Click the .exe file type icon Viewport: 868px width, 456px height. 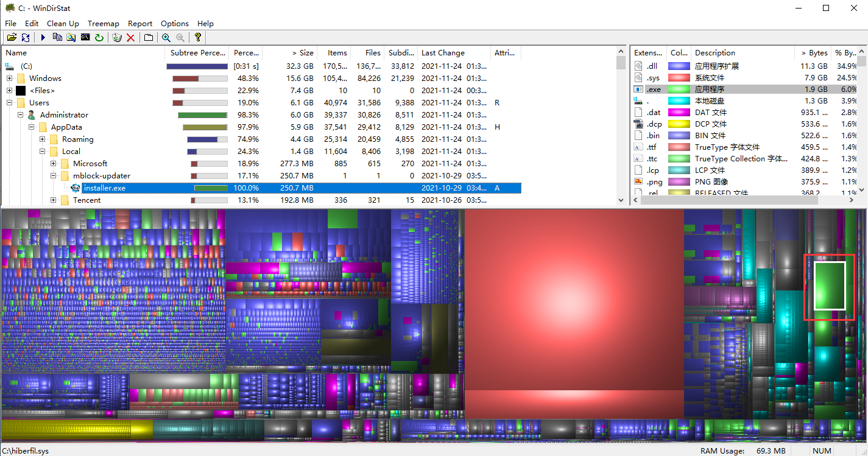coord(638,89)
